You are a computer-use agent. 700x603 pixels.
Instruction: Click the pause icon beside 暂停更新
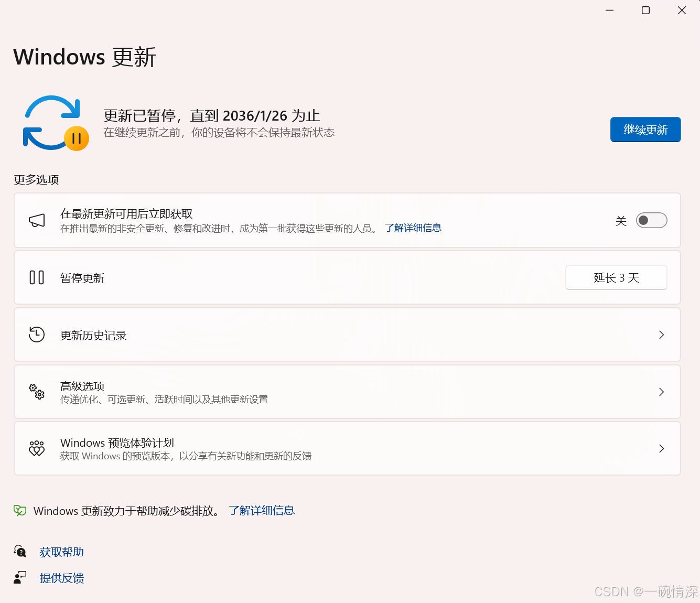point(37,277)
